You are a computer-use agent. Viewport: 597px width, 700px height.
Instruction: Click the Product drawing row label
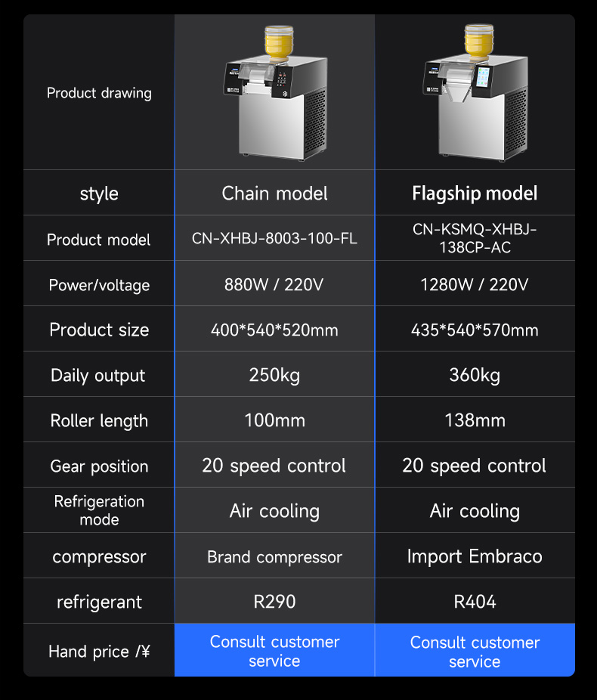coord(99,93)
